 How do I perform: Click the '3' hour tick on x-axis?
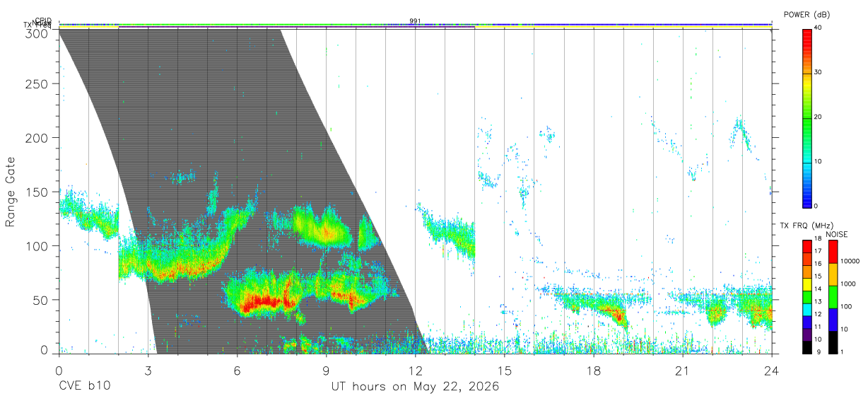click(148, 371)
